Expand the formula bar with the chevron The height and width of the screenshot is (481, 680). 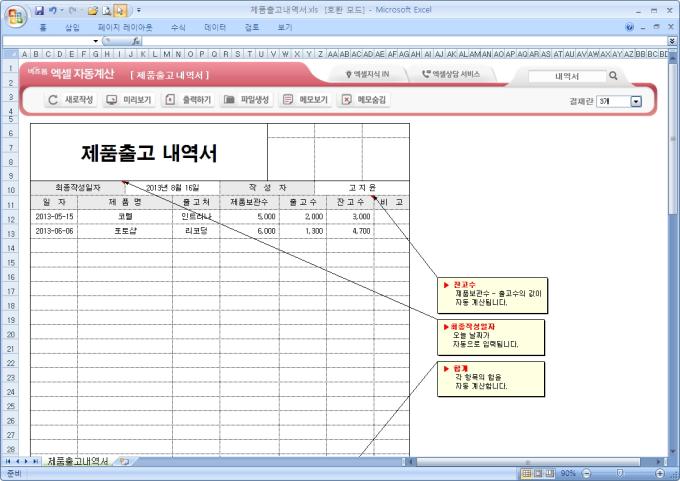pos(672,41)
